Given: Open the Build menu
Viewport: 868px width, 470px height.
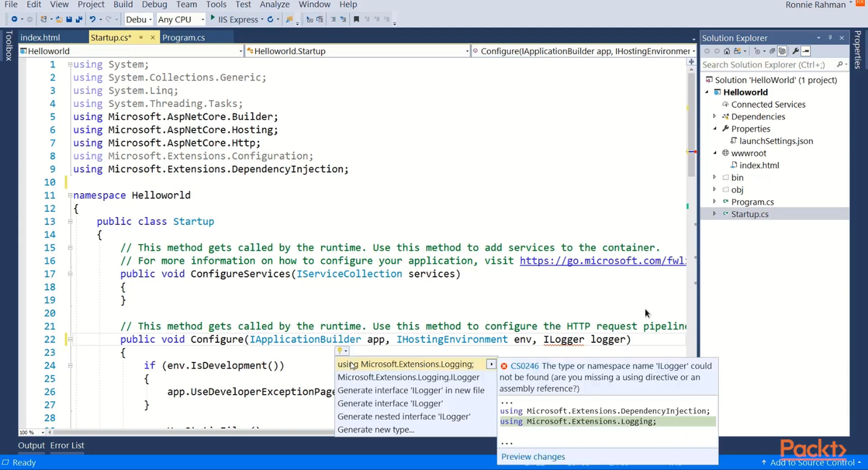Looking at the screenshot, I should coord(123,4).
